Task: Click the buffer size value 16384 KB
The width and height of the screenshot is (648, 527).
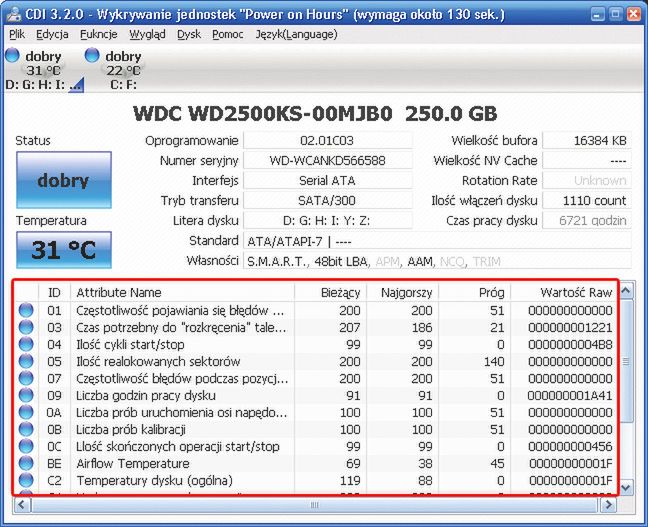Action: (587, 141)
